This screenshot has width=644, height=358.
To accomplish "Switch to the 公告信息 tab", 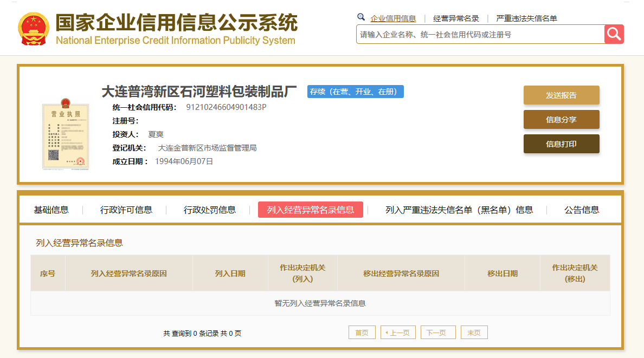I will click(582, 210).
